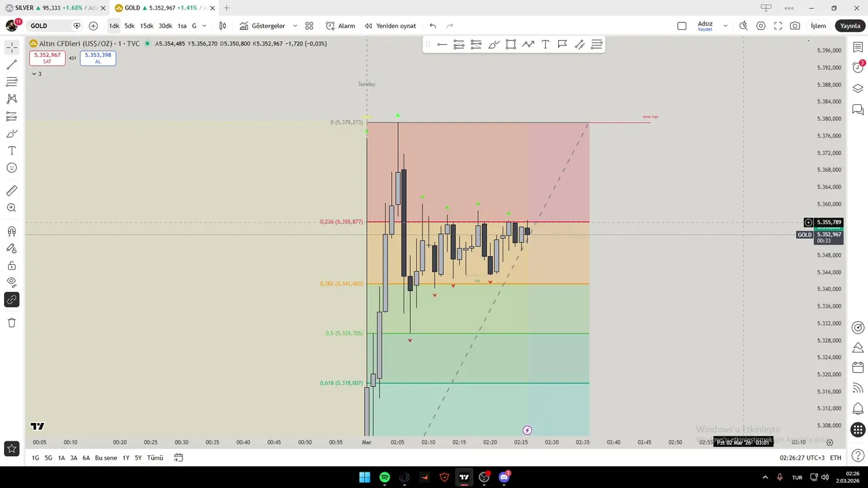Screen dimensions: 868x488
Task: Open the calendar panel on right sidebar
Action: click(x=858, y=368)
